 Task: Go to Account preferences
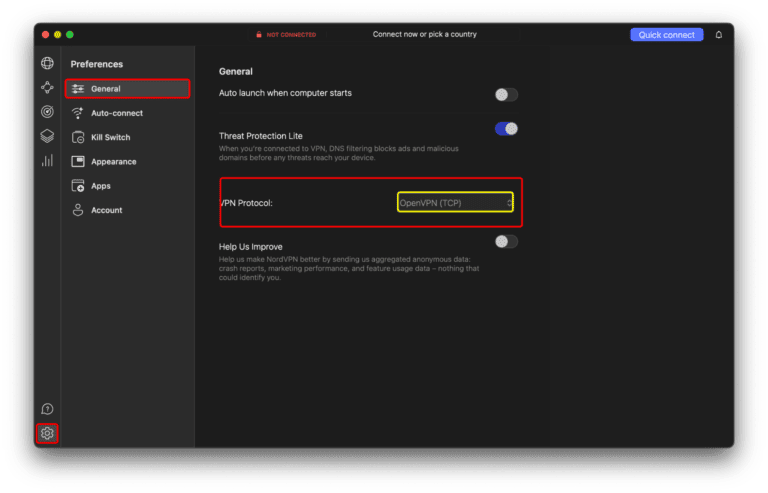(107, 210)
